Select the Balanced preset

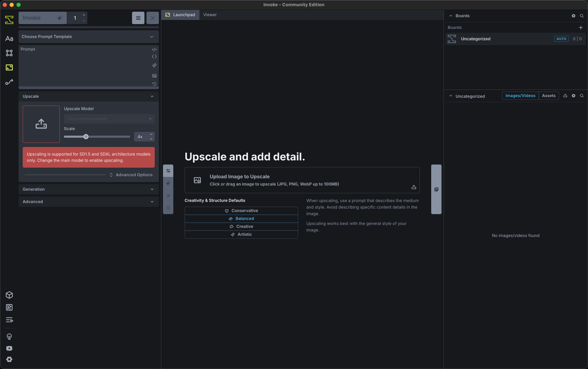(x=241, y=219)
